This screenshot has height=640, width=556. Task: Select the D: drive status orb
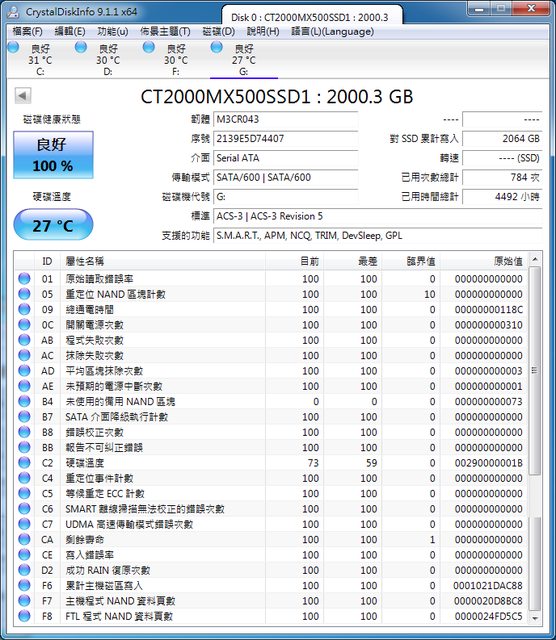(x=81, y=47)
